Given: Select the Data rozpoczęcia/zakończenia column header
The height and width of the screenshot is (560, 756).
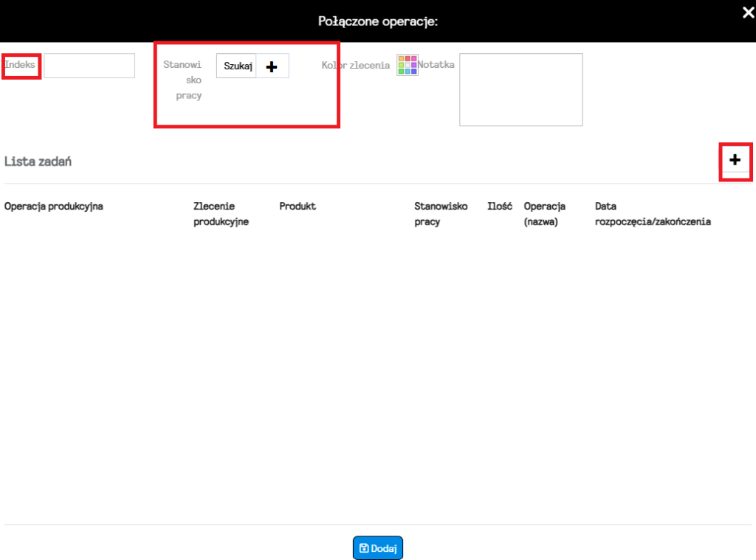Looking at the screenshot, I should [653, 214].
